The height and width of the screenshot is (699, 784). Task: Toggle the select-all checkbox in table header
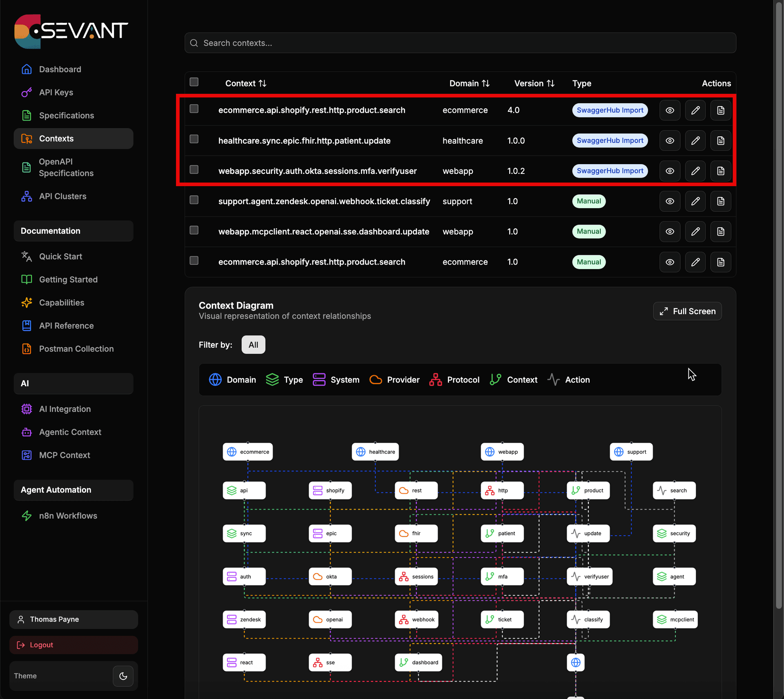click(194, 82)
